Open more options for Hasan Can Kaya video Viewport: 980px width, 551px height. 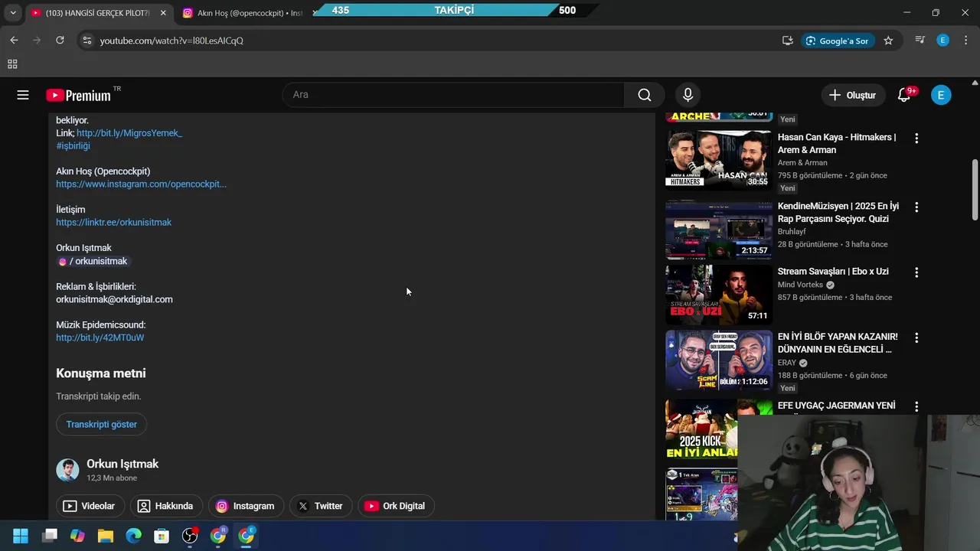tap(916, 139)
